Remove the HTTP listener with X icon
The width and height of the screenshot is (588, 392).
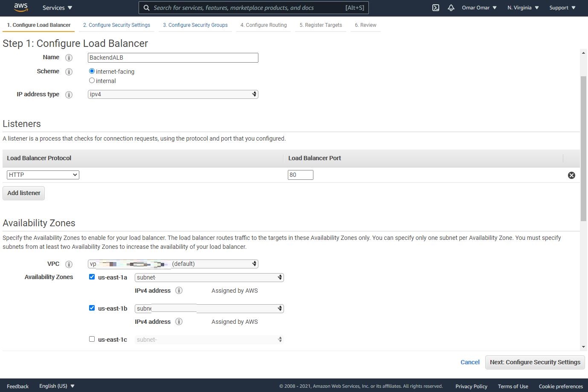click(571, 175)
